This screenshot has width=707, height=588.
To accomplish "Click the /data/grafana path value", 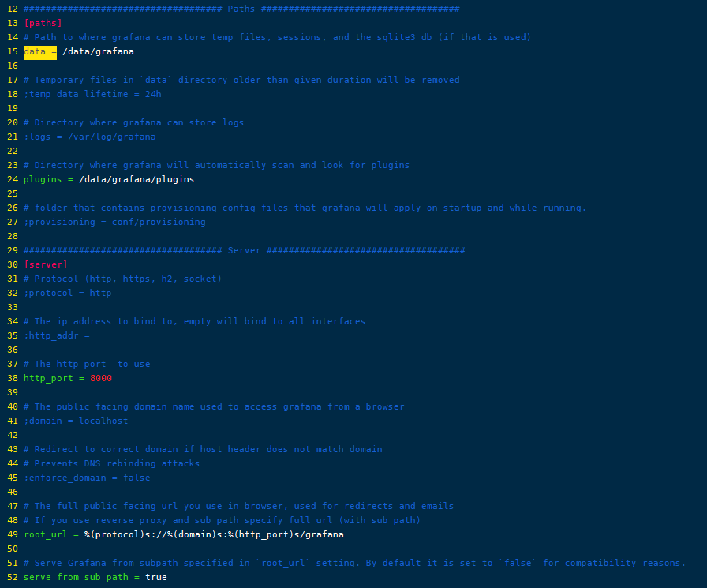I will coord(98,52).
